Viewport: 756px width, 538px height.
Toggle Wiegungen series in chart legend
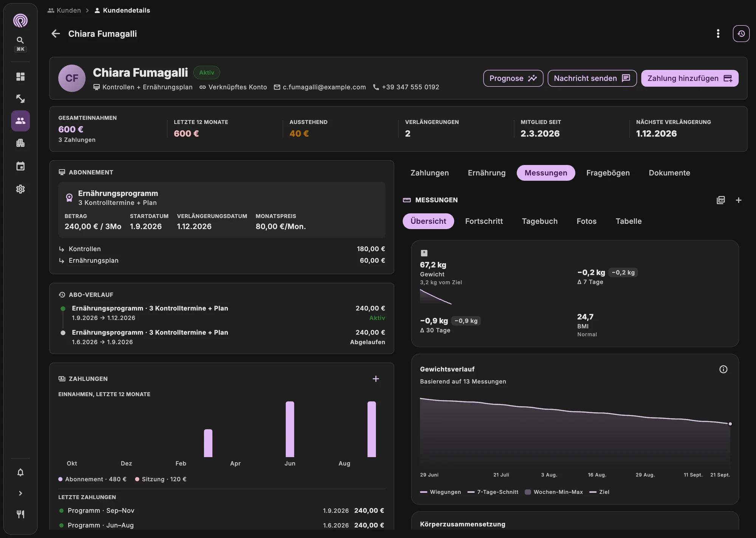440,492
